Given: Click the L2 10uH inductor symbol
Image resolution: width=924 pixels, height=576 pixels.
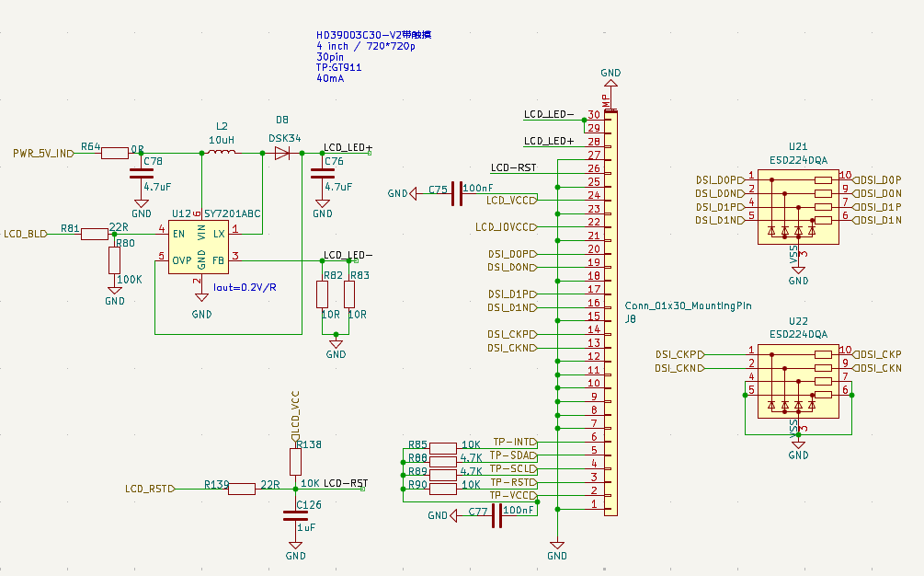Looking at the screenshot, I should click(221, 154).
